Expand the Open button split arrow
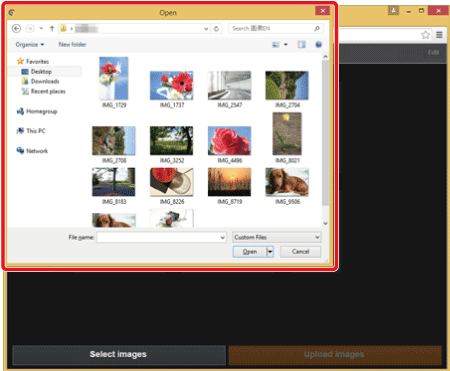 270,252
